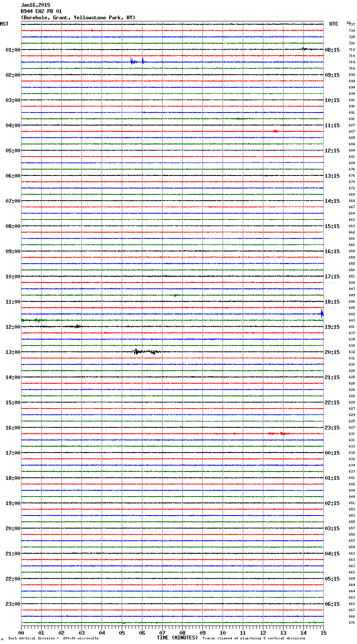Select the 22:00 MST hour label
357x644 pixels.
click(13, 579)
